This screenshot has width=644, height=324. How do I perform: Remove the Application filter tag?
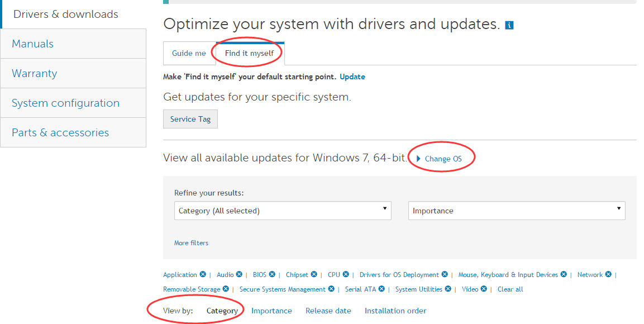pyautogui.click(x=203, y=274)
